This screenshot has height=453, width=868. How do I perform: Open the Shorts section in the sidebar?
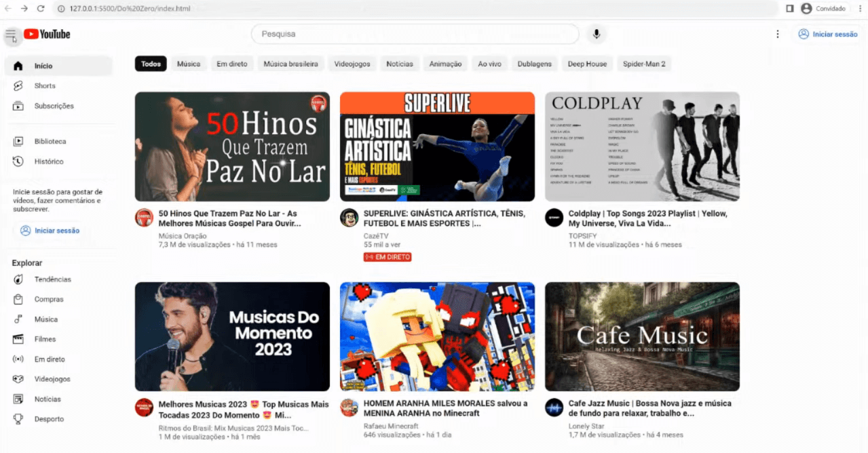click(x=45, y=85)
